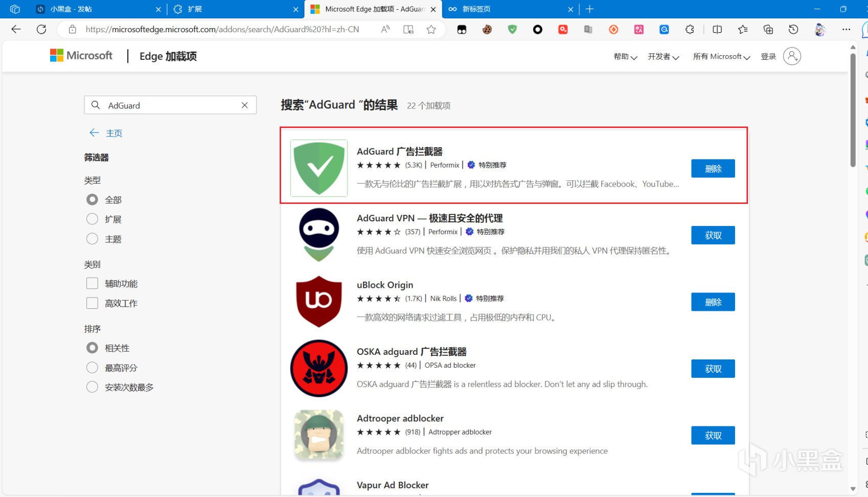Image resolution: width=868 pixels, height=497 pixels.
Task: Close the Microsoft Edge 加载项 tab
Action: pyautogui.click(x=433, y=9)
